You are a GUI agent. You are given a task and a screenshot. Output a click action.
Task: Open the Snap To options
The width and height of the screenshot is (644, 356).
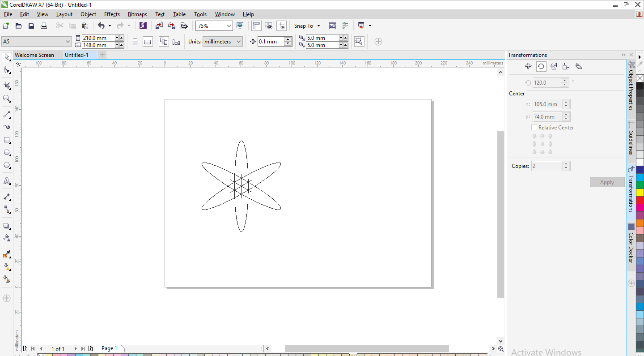(x=307, y=26)
